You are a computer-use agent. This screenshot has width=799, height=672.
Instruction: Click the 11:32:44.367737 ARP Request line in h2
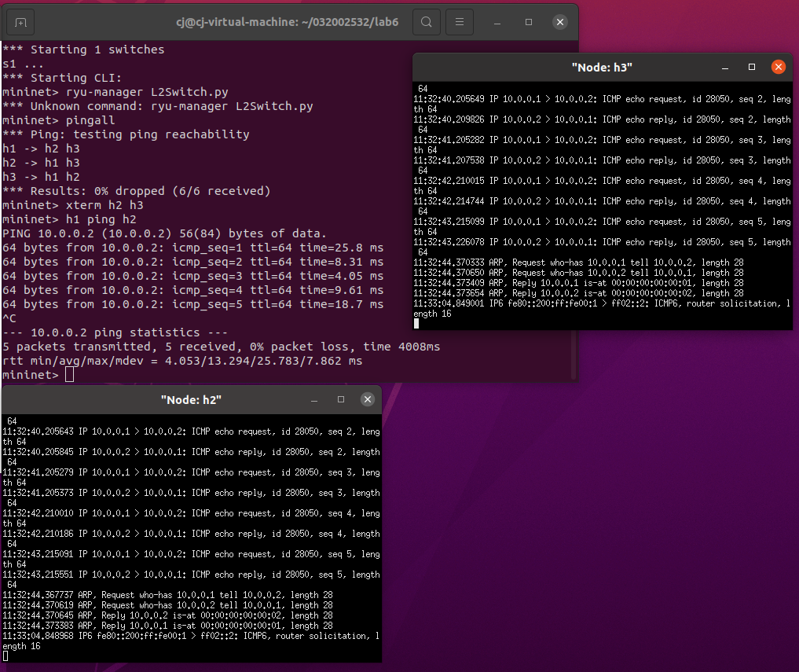coord(167,595)
